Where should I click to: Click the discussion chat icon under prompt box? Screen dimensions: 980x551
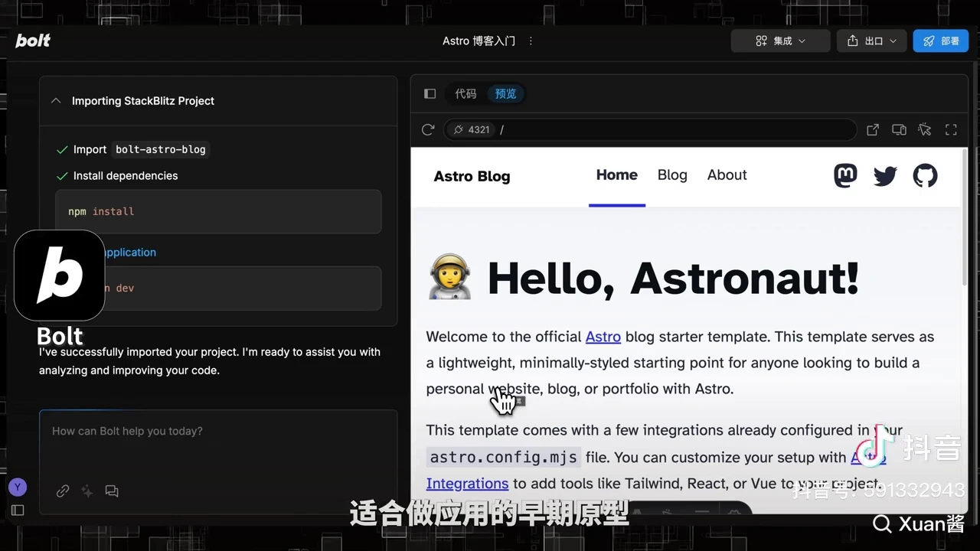coord(112,491)
